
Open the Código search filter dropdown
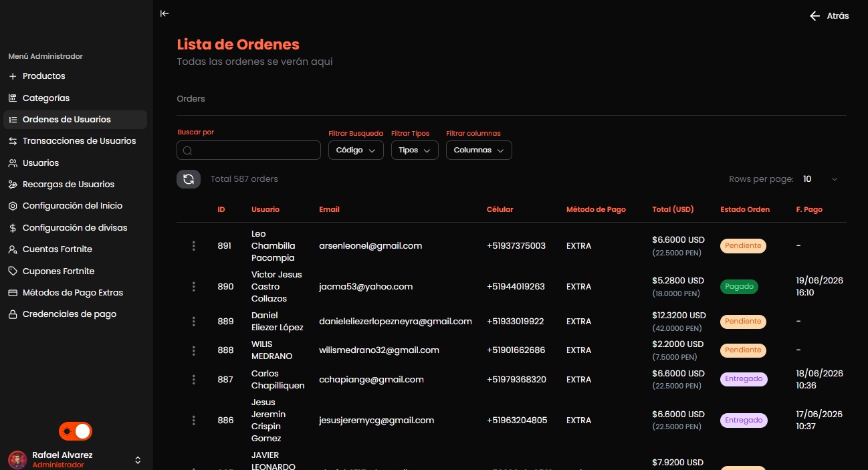pyautogui.click(x=356, y=150)
